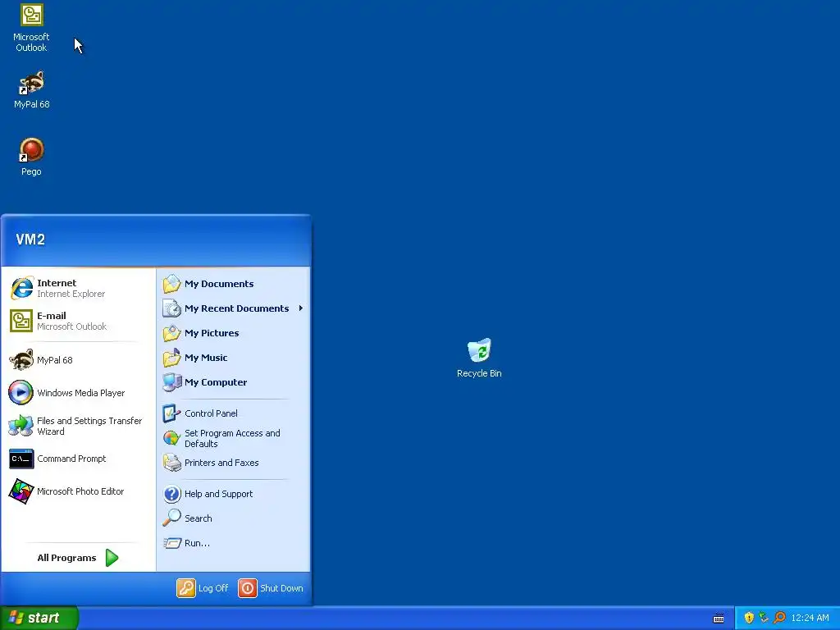Viewport: 840px width, 630px height.
Task: Open Help and Support
Action: pyautogui.click(x=234, y=494)
